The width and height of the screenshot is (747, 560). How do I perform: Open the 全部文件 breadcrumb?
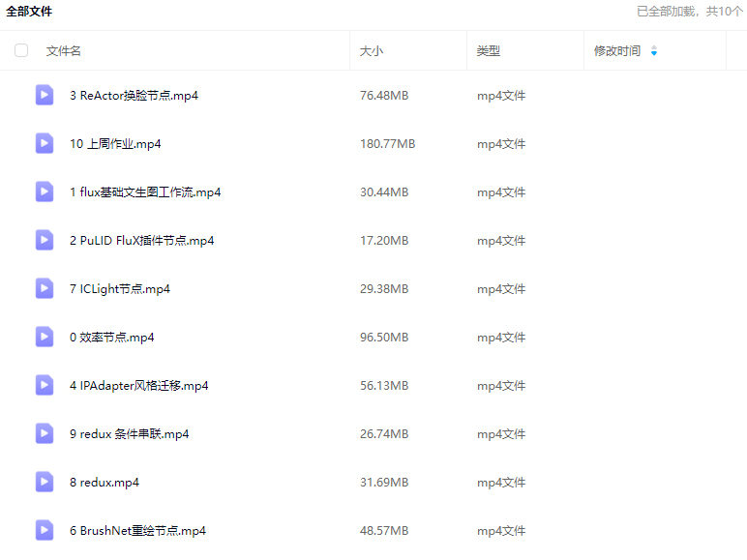click(29, 12)
